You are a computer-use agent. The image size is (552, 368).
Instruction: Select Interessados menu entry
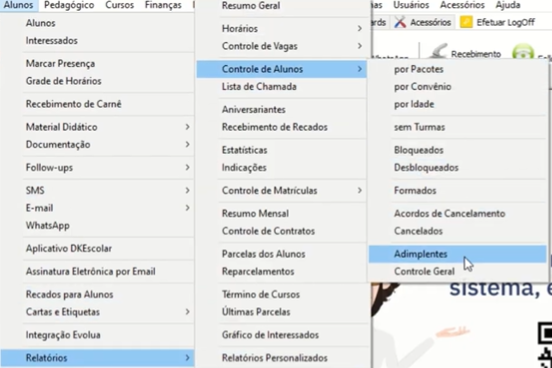pos(52,41)
